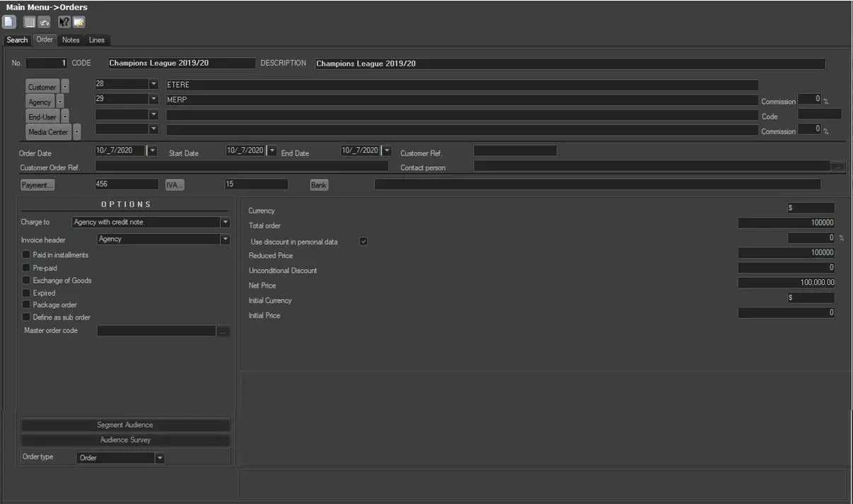Open the Lines tab
853x504 pixels.
point(96,40)
